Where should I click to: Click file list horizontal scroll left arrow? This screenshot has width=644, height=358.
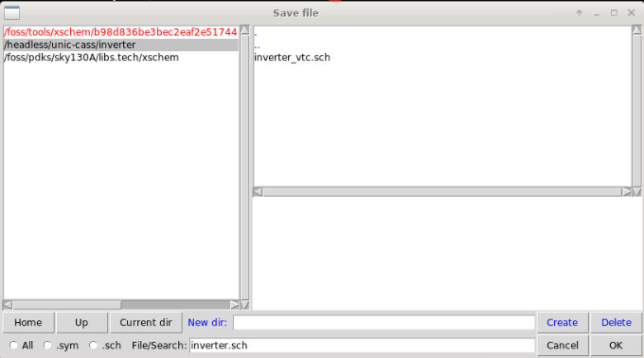[258, 191]
